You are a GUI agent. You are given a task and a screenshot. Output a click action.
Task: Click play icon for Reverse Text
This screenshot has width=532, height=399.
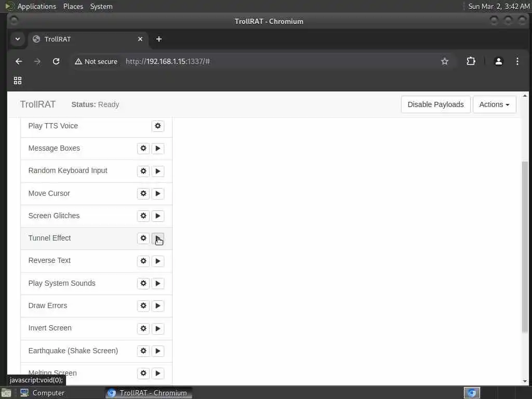(x=158, y=261)
